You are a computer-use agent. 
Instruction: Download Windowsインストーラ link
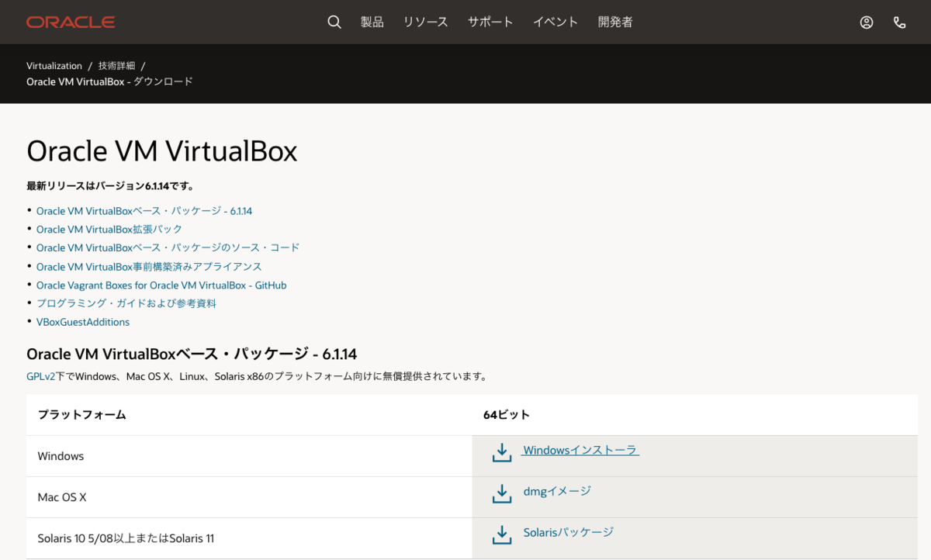(580, 450)
